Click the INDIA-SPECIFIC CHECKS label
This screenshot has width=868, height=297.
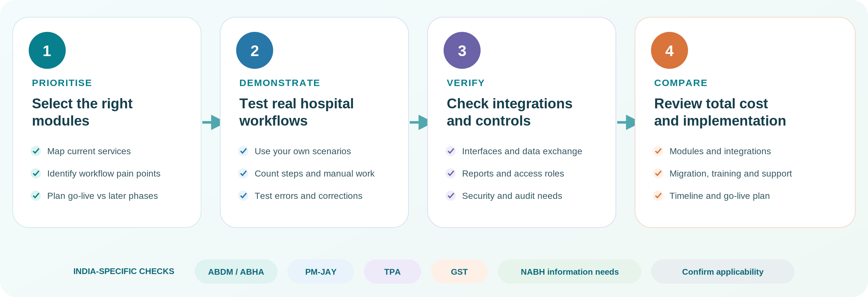(x=124, y=271)
